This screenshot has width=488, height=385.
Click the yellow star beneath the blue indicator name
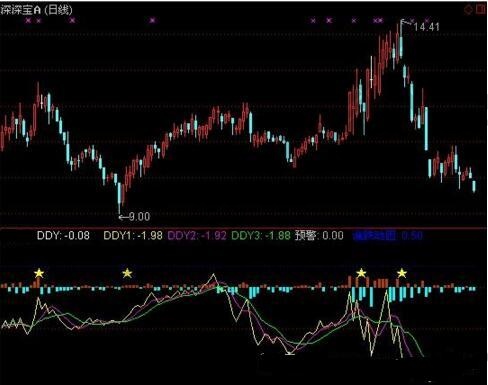click(x=361, y=273)
